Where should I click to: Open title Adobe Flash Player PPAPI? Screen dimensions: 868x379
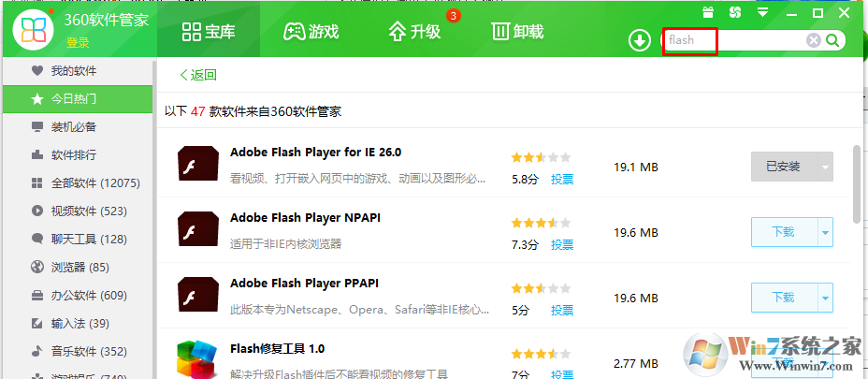point(305,284)
